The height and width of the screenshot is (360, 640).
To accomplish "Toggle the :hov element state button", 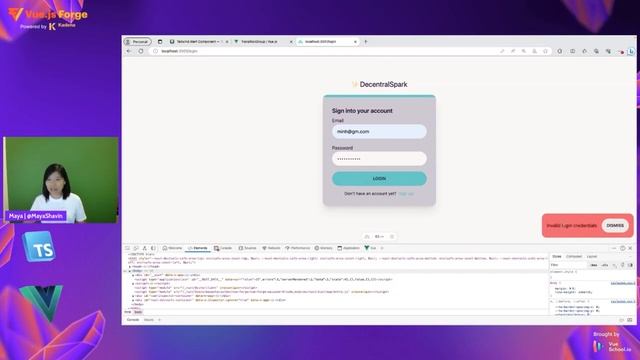I will (593, 265).
